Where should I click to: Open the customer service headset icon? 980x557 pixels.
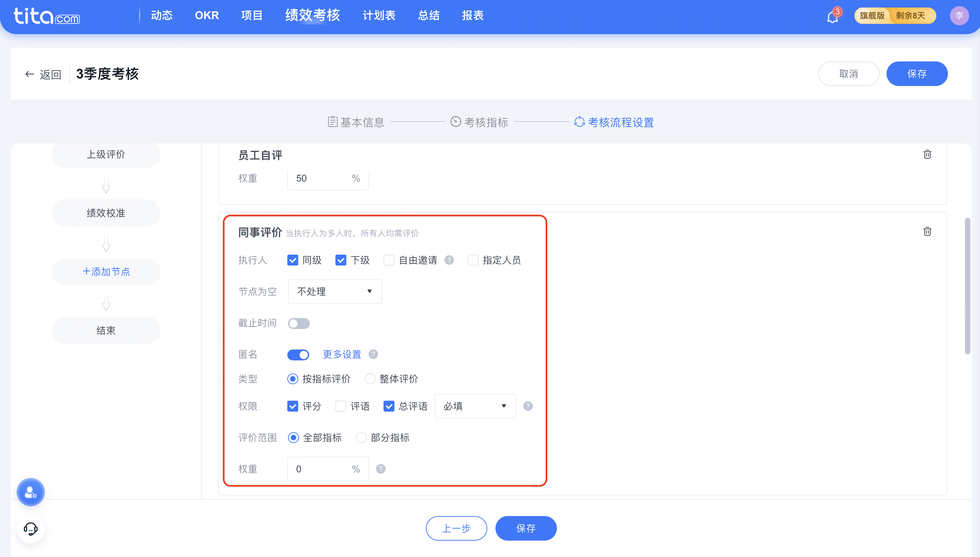tap(31, 529)
